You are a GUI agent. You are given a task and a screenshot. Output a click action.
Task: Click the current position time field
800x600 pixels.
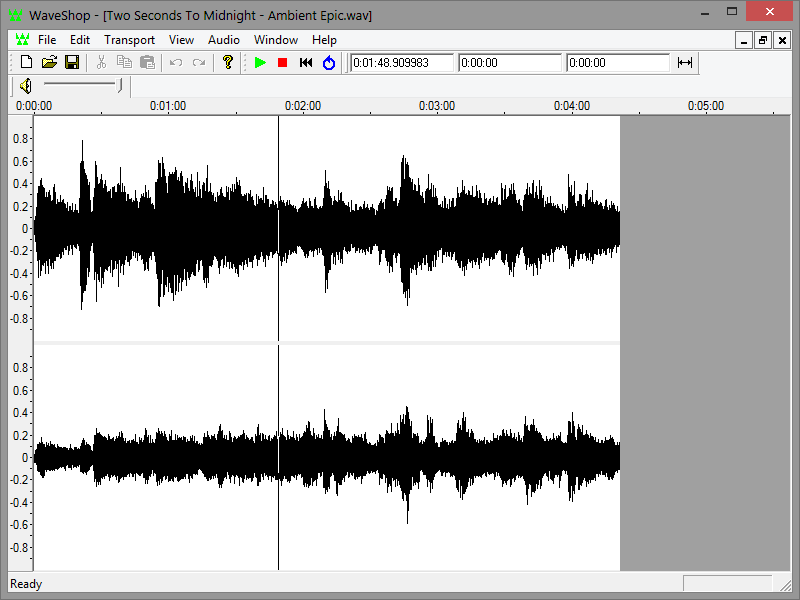401,63
